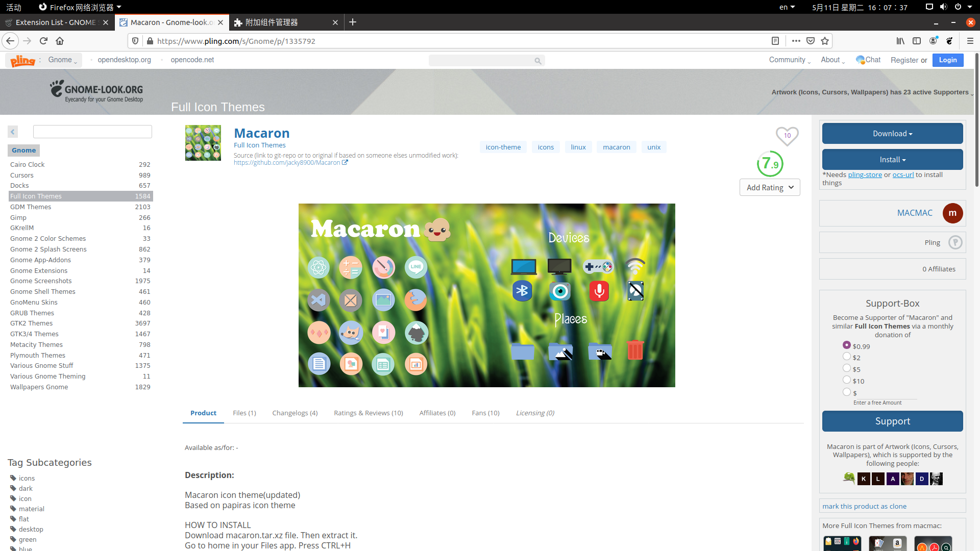Viewport: 980px width, 551px height.
Task: Open the Affiliates (0) tab
Action: [x=437, y=413]
